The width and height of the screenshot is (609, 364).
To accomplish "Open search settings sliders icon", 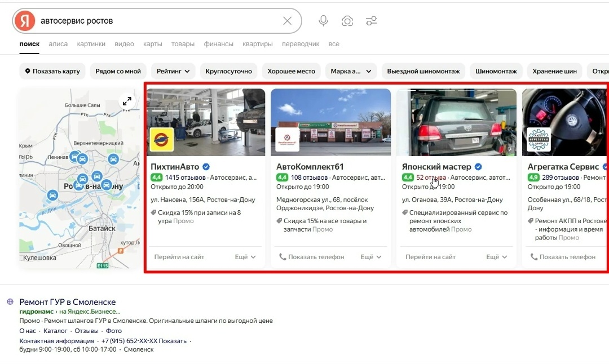I will point(371,21).
